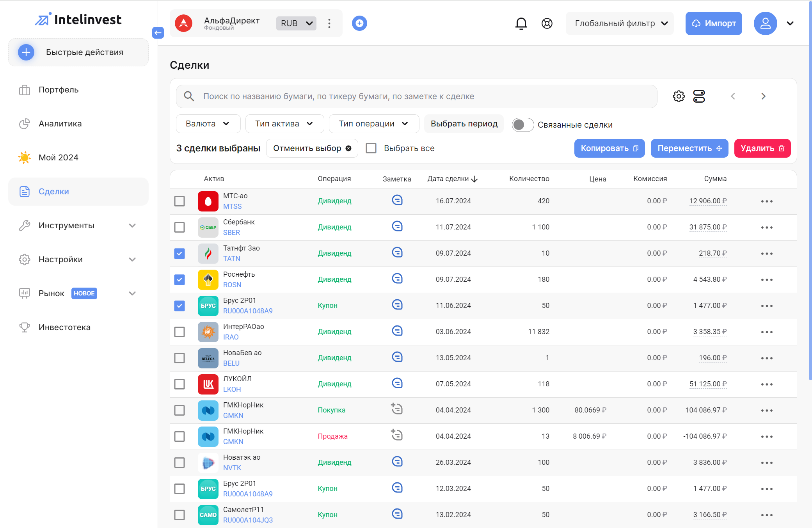The height and width of the screenshot is (528, 812).
Task: Select the Сбербанк trade checkbox
Action: pos(179,228)
